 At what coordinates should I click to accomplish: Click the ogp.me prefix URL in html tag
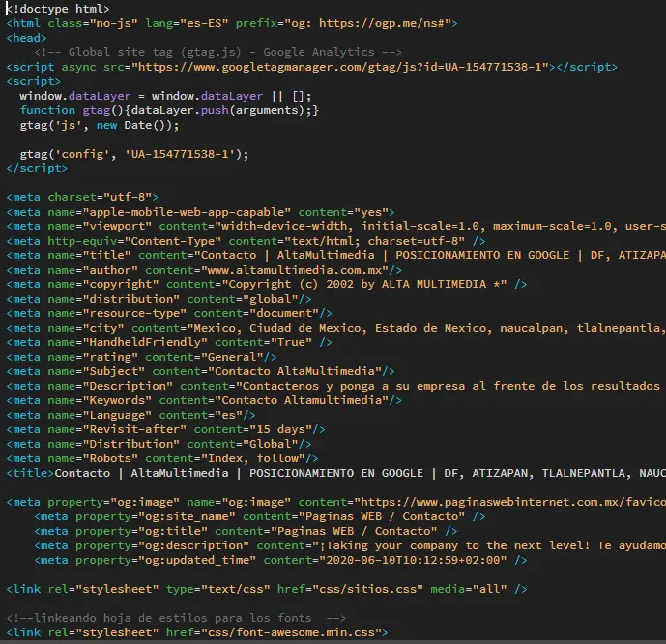(x=391, y=23)
